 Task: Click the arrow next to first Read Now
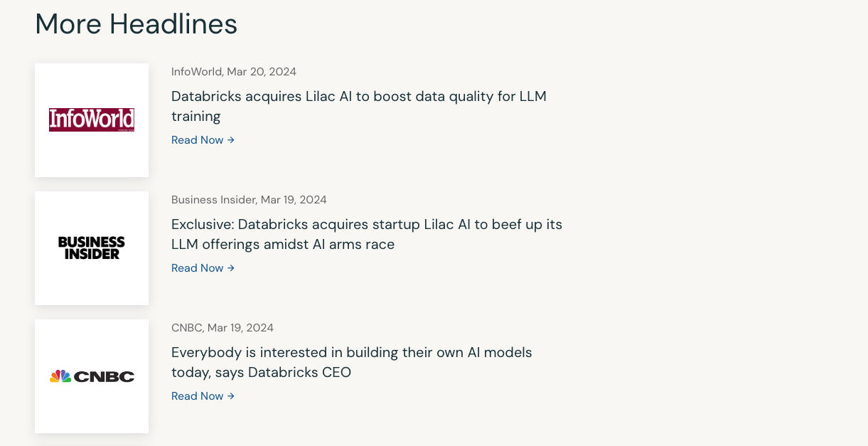[231, 139]
